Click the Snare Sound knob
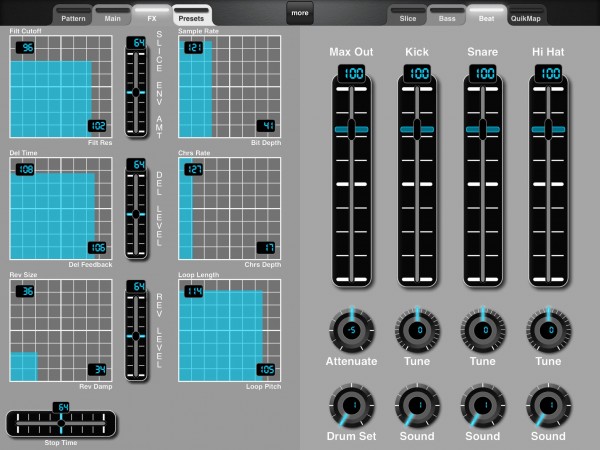 [x=483, y=406]
